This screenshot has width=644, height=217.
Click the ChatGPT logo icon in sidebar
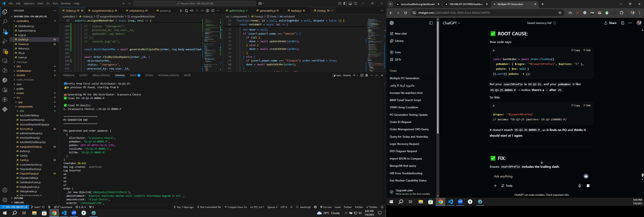click(392, 23)
